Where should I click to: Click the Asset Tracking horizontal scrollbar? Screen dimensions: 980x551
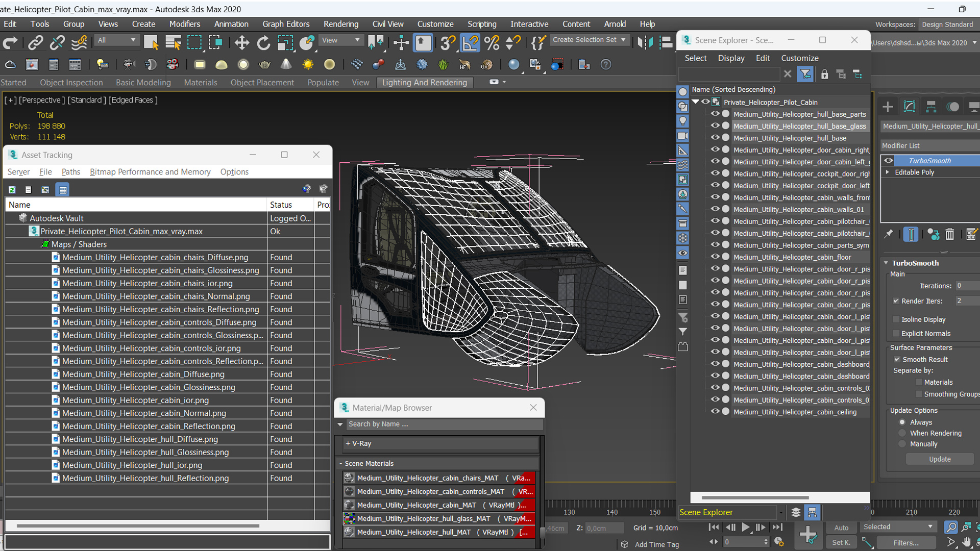coord(137,525)
